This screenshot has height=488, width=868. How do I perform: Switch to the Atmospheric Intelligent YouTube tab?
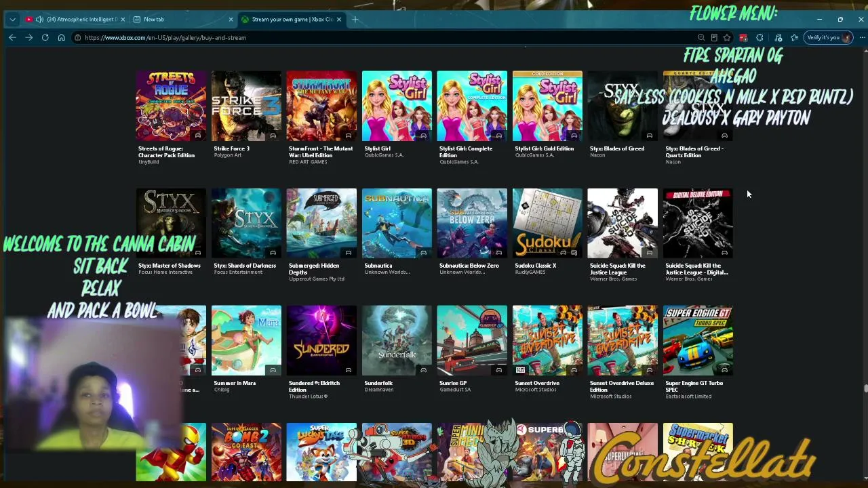coord(75,19)
